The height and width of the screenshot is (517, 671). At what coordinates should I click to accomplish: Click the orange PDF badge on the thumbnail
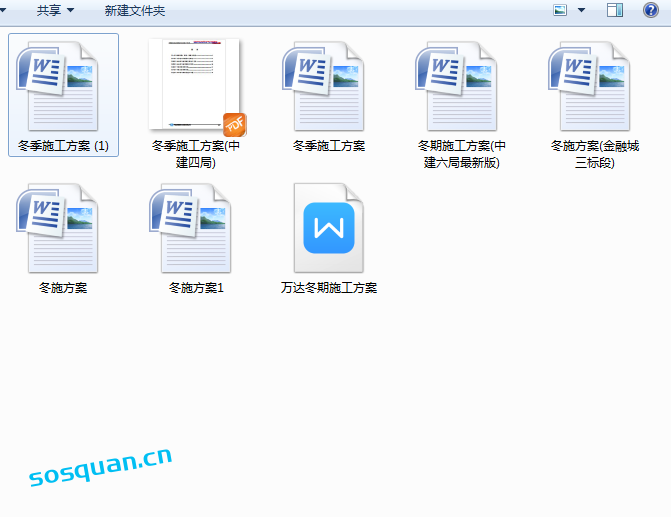click(235, 124)
